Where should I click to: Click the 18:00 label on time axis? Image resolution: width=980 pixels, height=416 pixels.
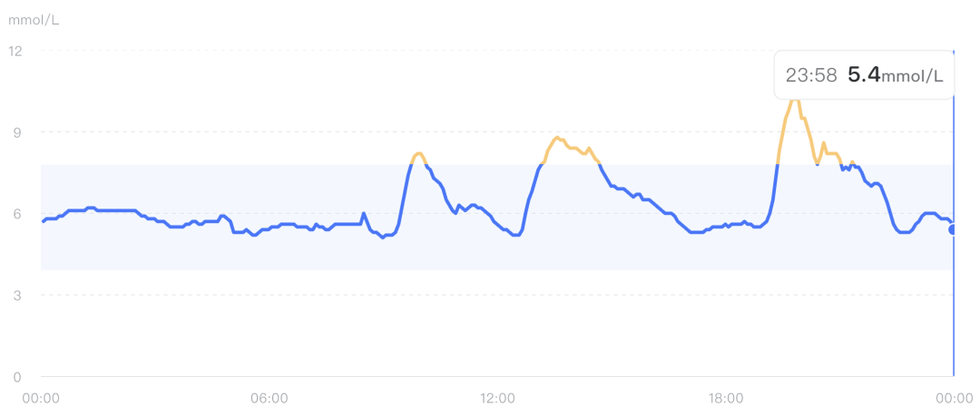point(726,398)
